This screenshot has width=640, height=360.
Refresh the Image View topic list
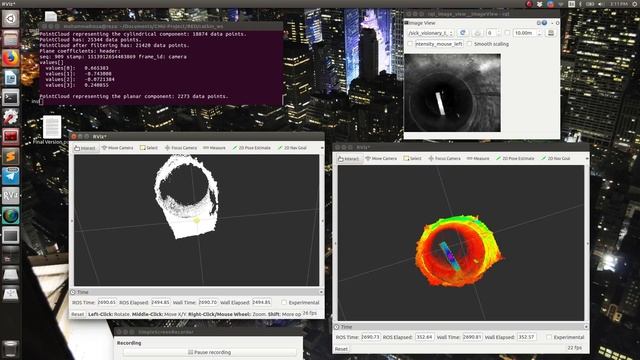coord(462,33)
